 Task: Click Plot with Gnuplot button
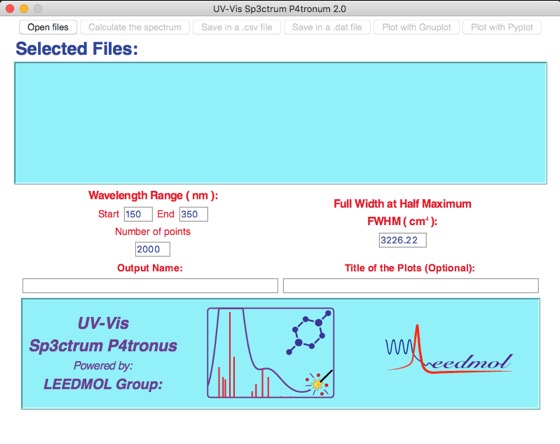click(416, 27)
